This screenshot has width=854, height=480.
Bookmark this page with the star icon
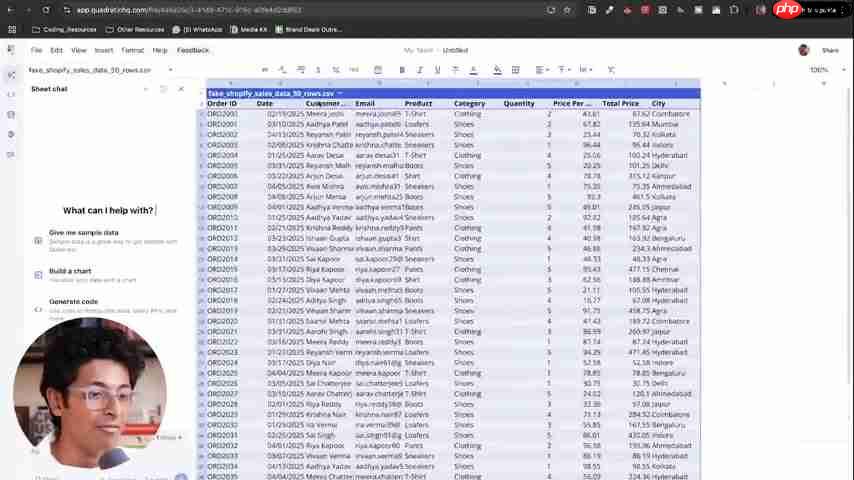pyautogui.click(x=567, y=10)
